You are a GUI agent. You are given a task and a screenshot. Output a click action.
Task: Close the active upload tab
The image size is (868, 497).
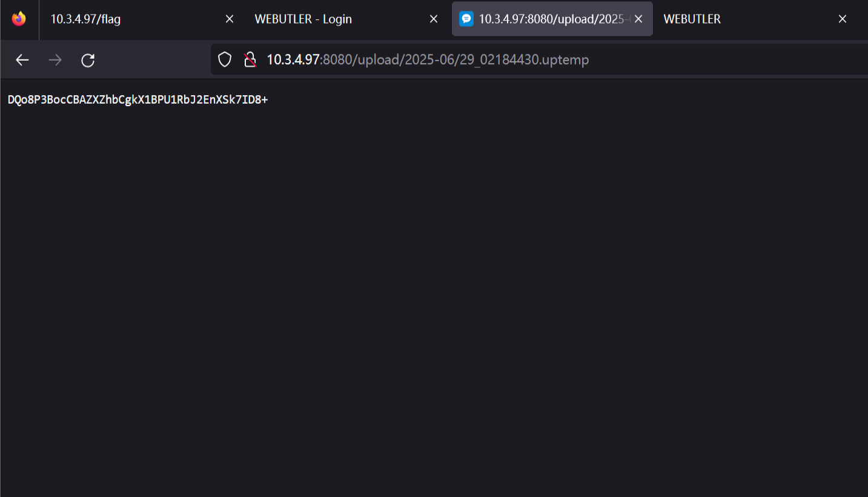638,19
